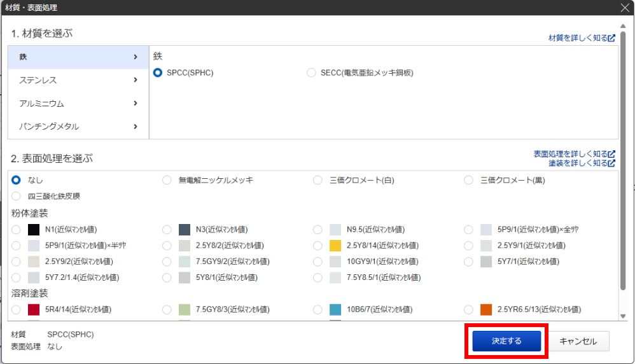Click the scrollbar up arrow
Screen dimensions: 635x364
624,26
